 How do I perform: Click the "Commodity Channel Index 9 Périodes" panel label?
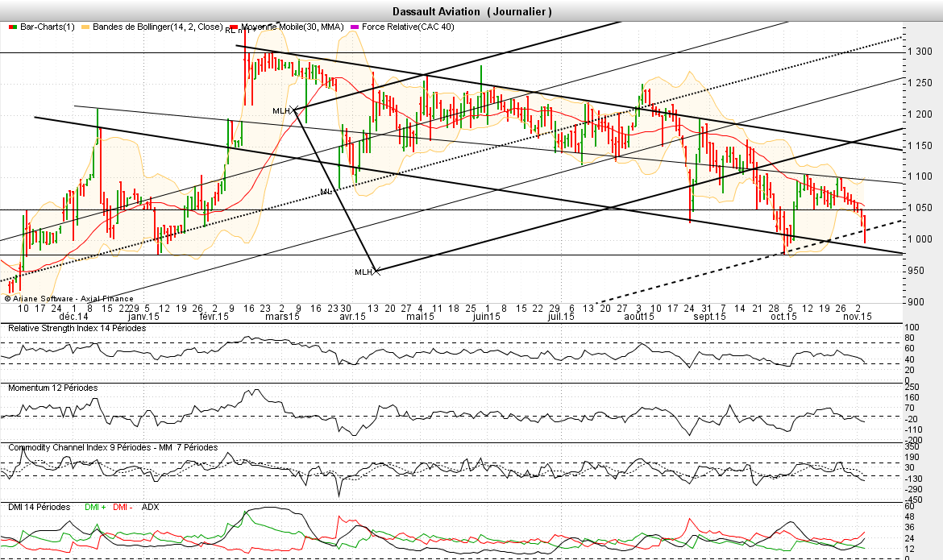79,447
